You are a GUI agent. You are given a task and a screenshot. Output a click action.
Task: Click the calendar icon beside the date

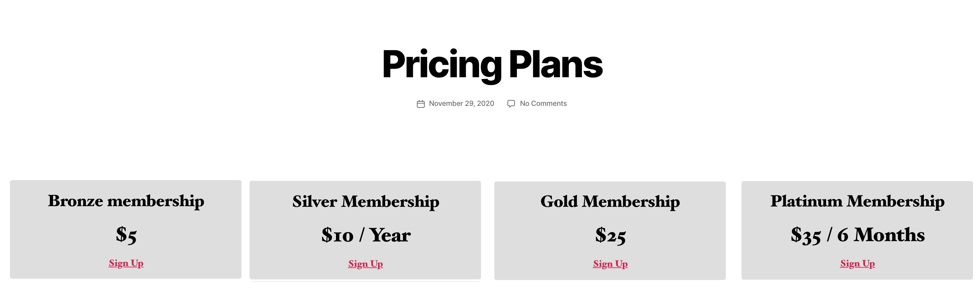pyautogui.click(x=420, y=104)
